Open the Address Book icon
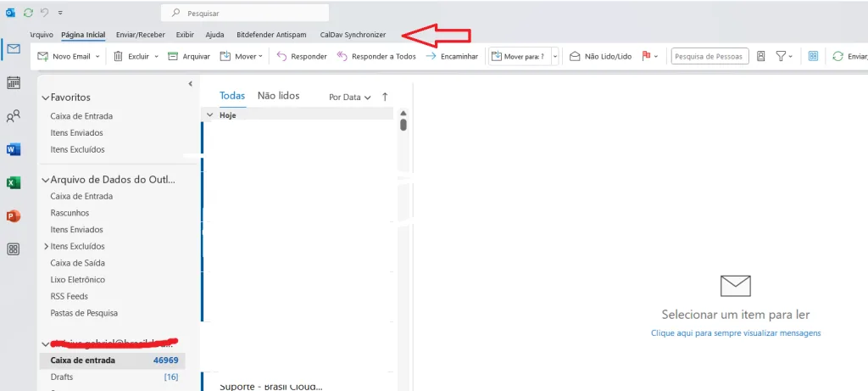The image size is (868, 391). [760, 56]
